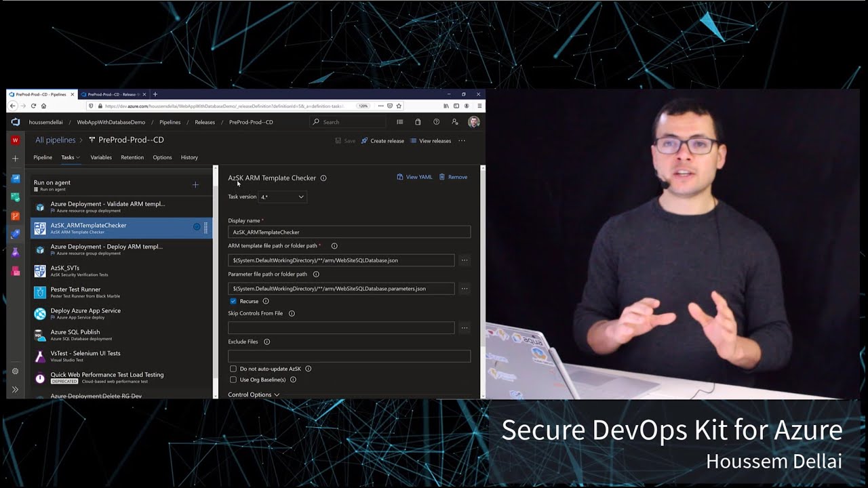This screenshot has height=488, width=868.
Task: Switch to the Options tab
Action: coord(162,157)
